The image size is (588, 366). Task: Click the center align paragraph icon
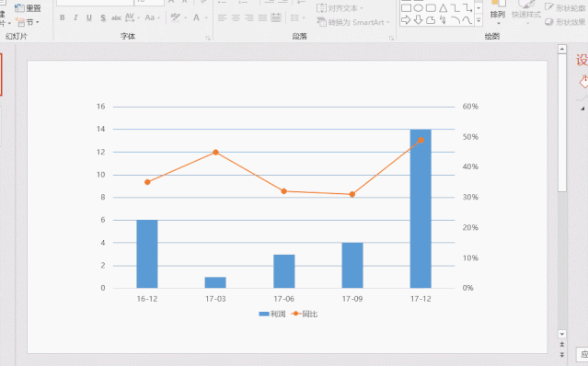pos(236,17)
